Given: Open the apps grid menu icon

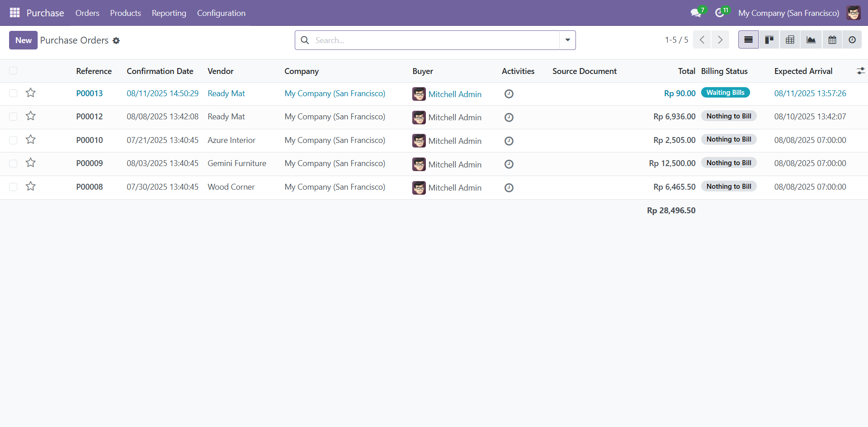Looking at the screenshot, I should point(15,13).
